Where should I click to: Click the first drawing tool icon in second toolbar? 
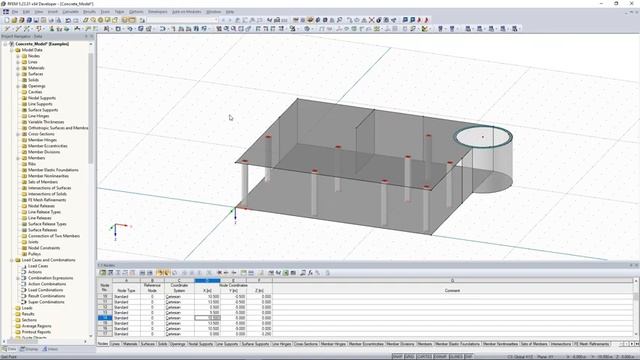7,29
